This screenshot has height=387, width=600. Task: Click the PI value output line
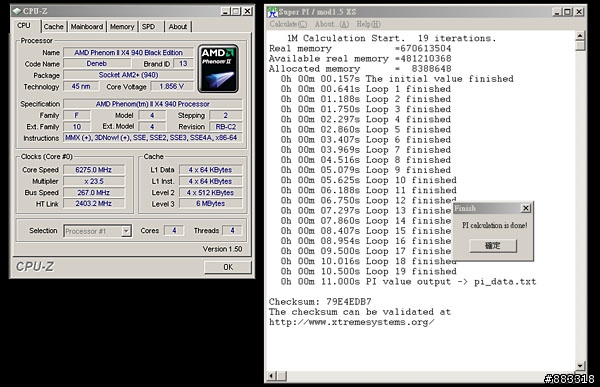coord(408,282)
